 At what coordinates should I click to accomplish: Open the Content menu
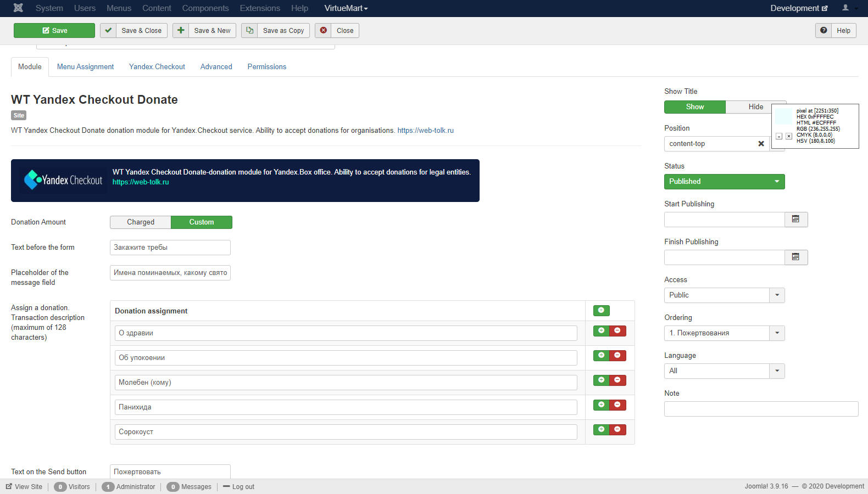pos(157,8)
